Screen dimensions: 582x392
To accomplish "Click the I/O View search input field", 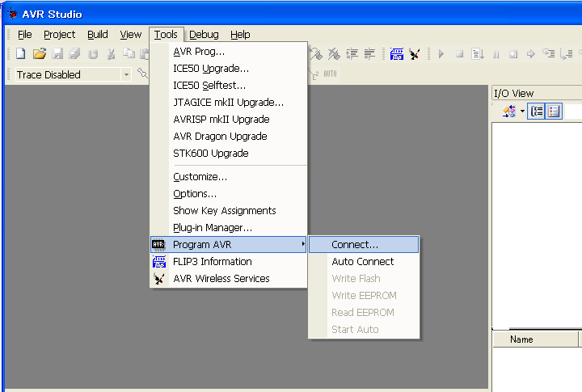I will point(574,111).
